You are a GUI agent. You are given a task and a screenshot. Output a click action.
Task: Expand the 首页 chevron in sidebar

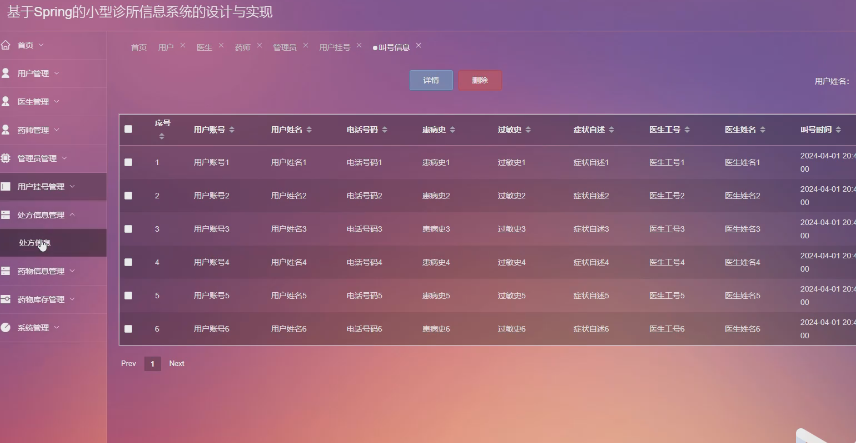tap(41, 45)
